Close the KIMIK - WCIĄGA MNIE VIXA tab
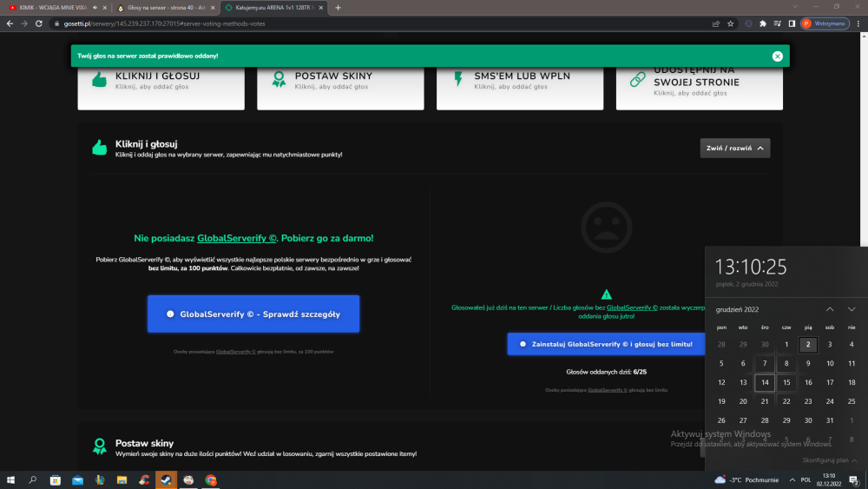This screenshot has height=489, width=868. coord(105,8)
